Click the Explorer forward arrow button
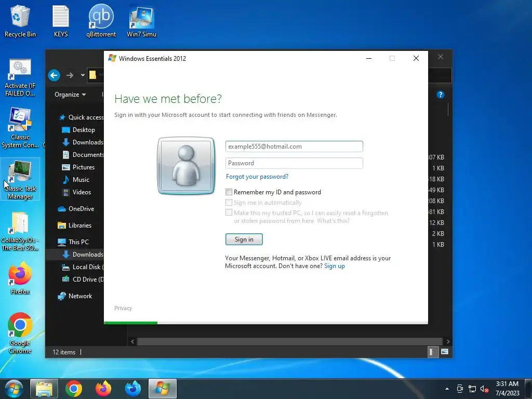This screenshot has height=399, width=532. point(70,75)
